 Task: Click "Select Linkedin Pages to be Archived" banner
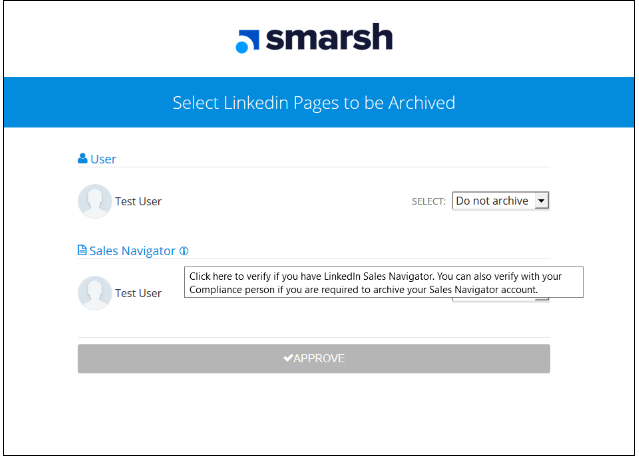[314, 102]
